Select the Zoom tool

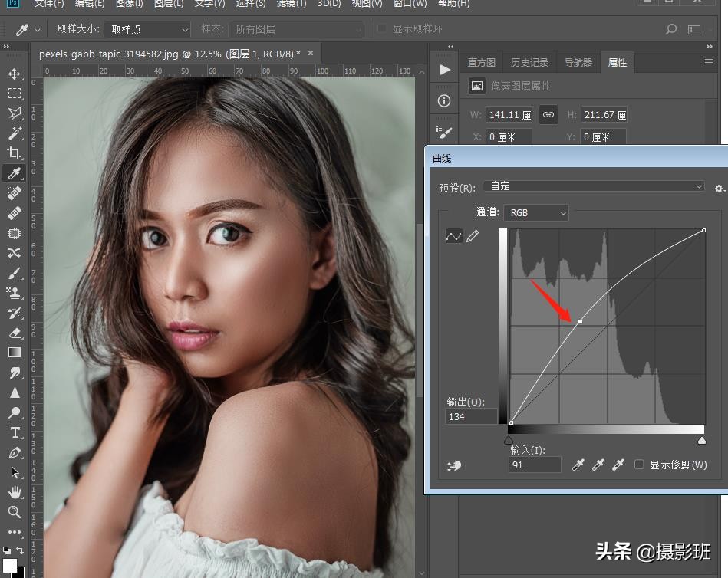click(15, 511)
